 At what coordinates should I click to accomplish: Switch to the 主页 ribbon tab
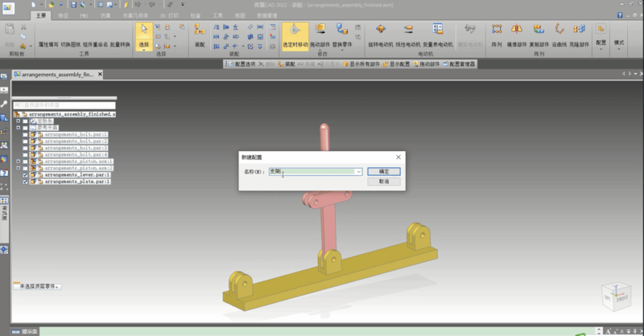[x=42, y=14]
